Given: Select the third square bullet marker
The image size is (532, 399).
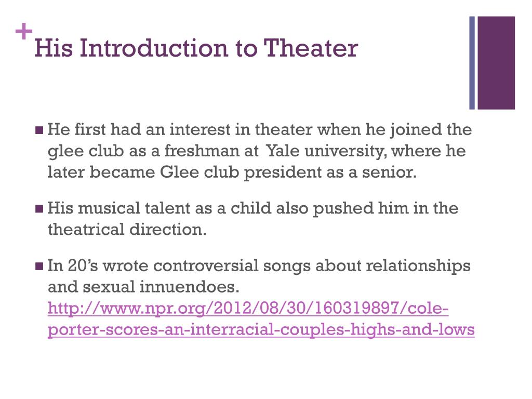Looking at the screenshot, I should click(x=39, y=266).
